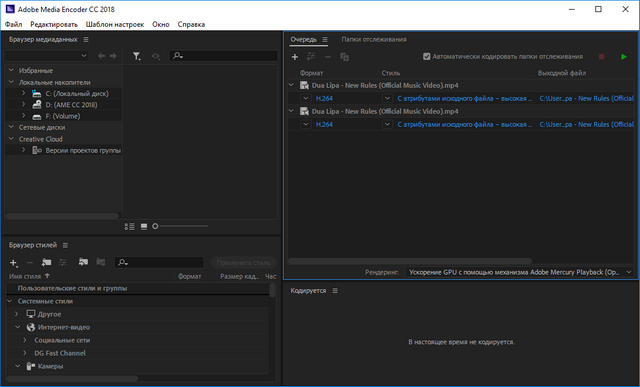Open the Файл menu
Image resolution: width=640 pixels, height=387 pixels.
pyautogui.click(x=13, y=24)
